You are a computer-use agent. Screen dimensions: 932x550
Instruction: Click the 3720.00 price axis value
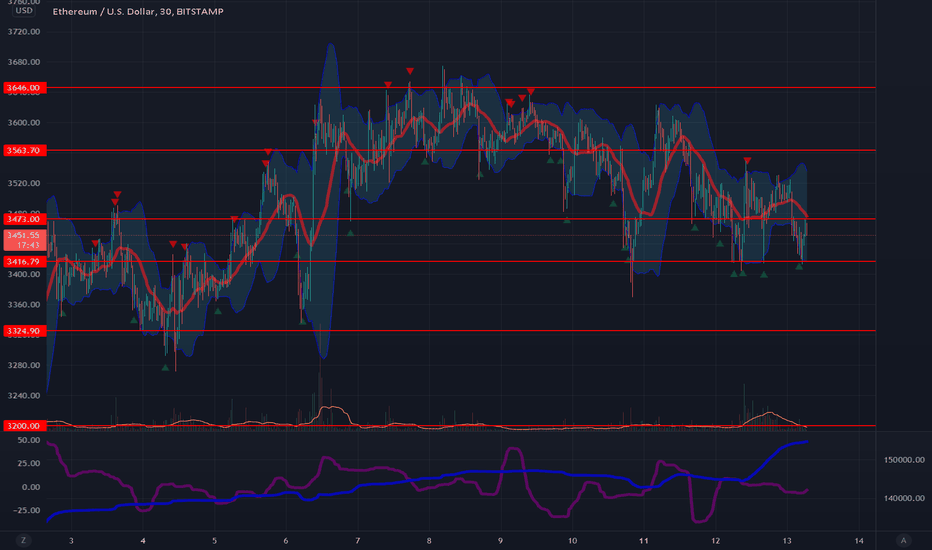[x=24, y=32]
